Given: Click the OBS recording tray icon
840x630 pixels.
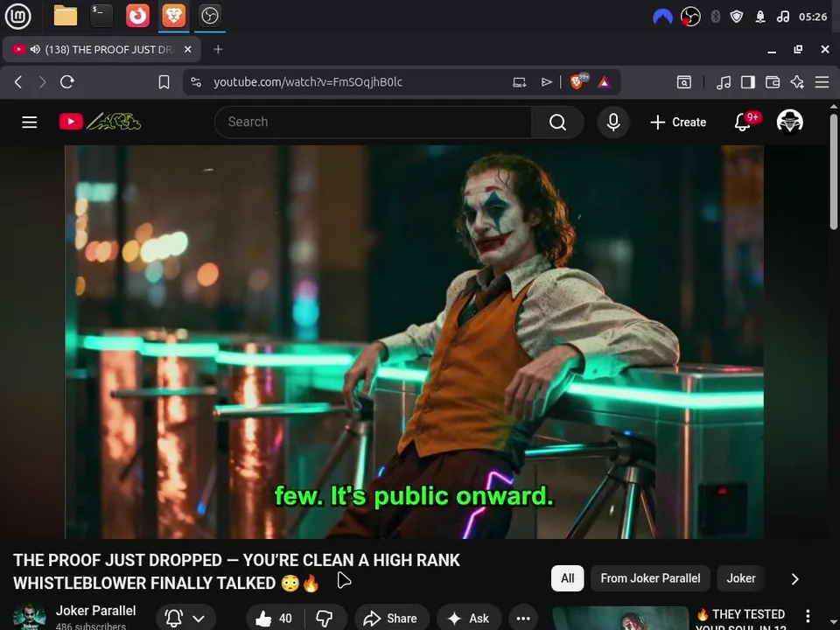Looking at the screenshot, I should point(690,17).
